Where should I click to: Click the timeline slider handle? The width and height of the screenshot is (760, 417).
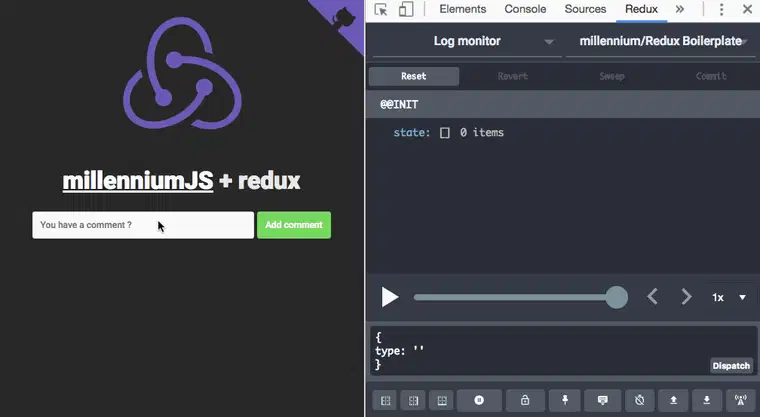click(x=617, y=297)
